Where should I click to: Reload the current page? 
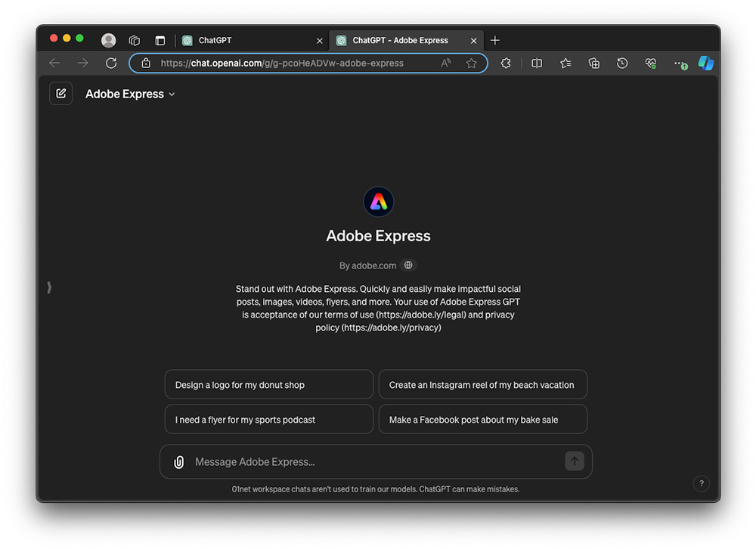111,64
